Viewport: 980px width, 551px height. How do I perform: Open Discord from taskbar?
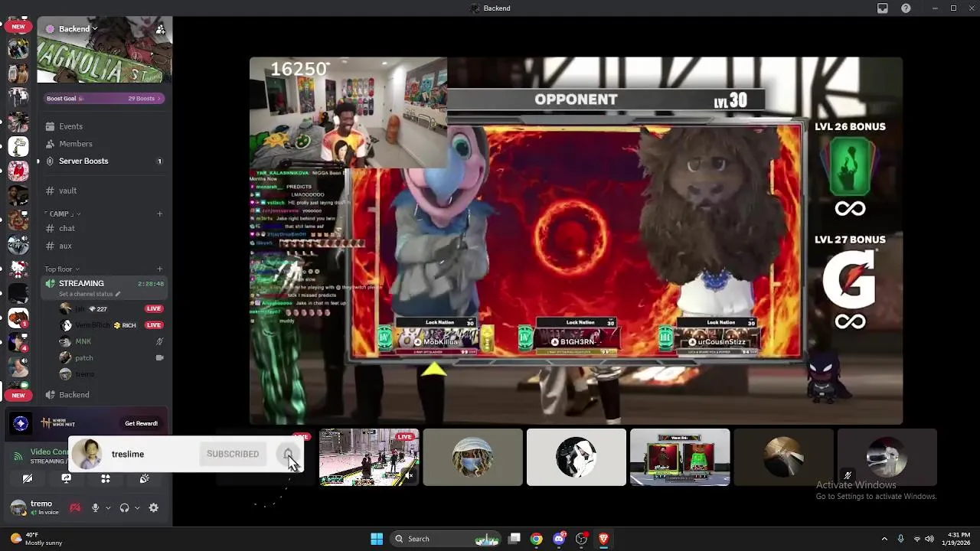coord(559,539)
